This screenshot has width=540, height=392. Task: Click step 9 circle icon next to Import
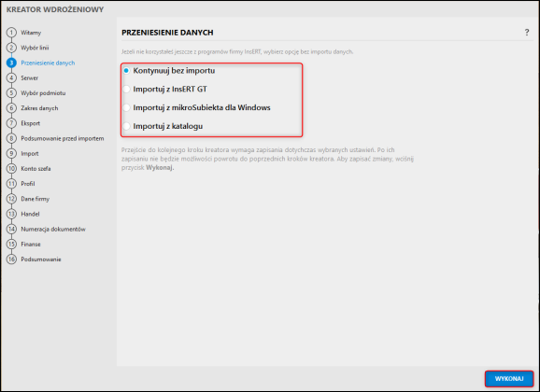click(11, 153)
